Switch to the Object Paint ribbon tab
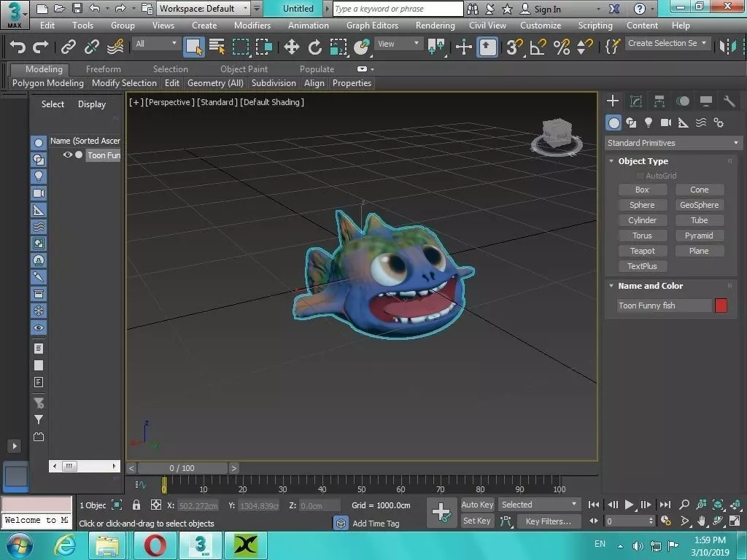Viewport: 747px width, 560px height. pos(244,69)
